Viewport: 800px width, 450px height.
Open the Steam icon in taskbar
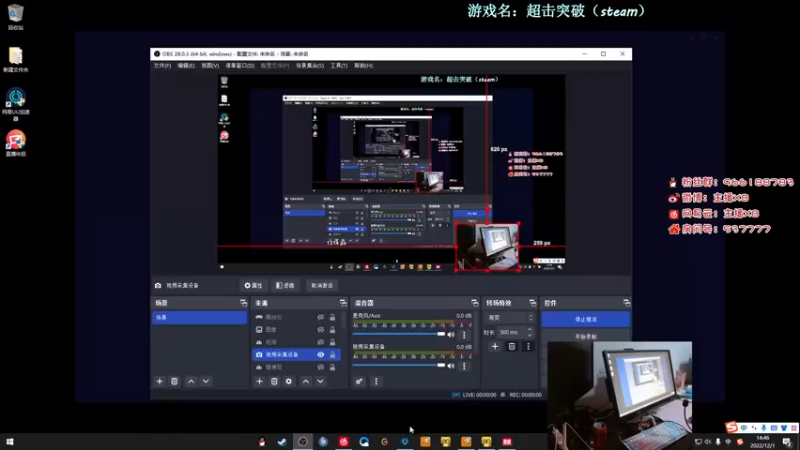point(282,441)
